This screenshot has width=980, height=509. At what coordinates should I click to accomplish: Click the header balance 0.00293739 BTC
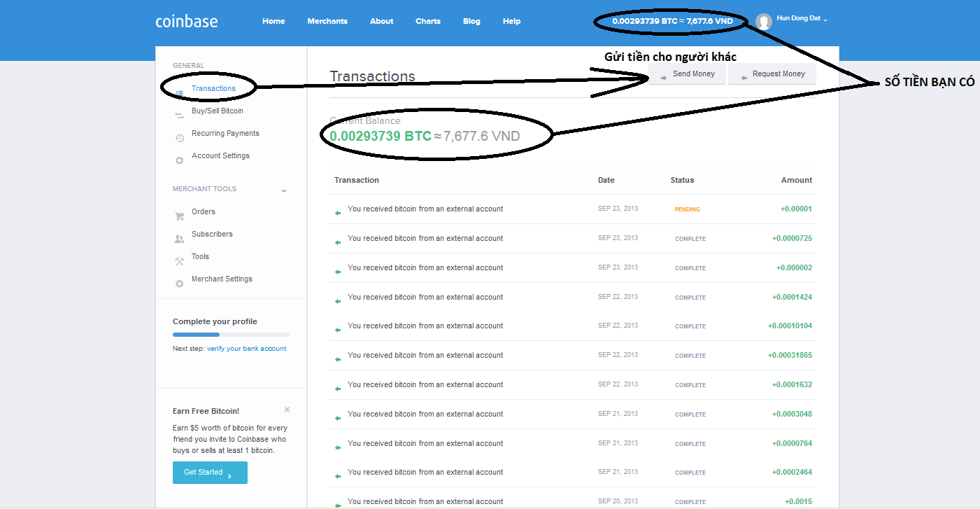tap(645, 21)
